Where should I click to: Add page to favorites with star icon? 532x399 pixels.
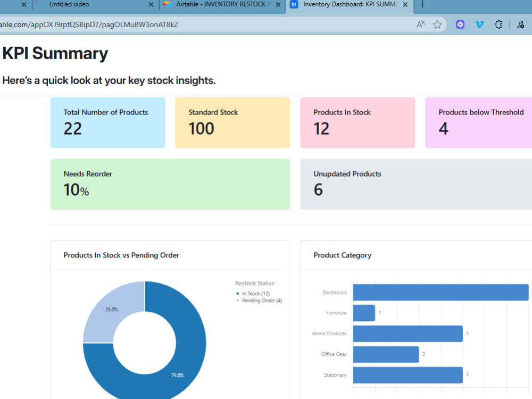click(437, 24)
